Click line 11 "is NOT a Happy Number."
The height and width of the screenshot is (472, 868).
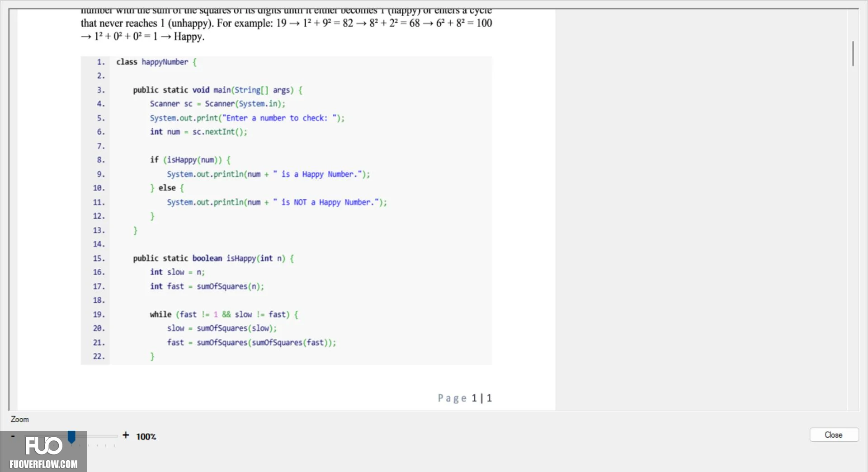277,202
